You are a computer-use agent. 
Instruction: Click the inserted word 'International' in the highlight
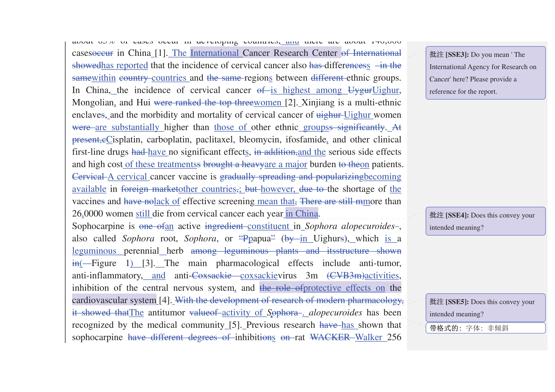click(x=214, y=53)
